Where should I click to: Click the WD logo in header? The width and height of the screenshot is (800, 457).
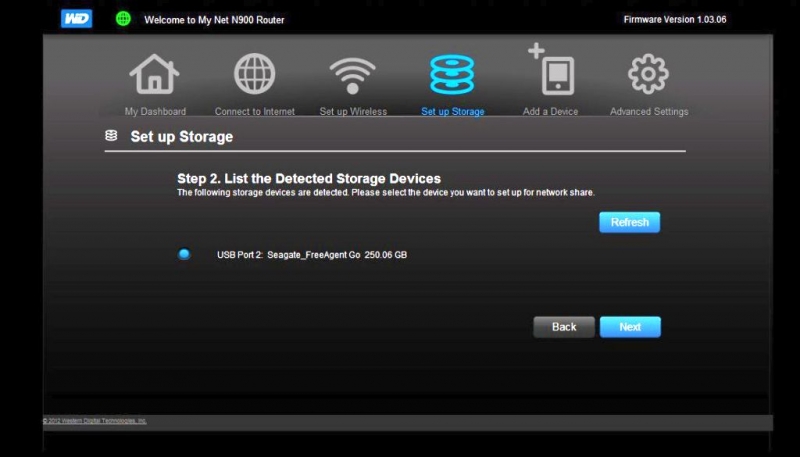pyautogui.click(x=77, y=19)
